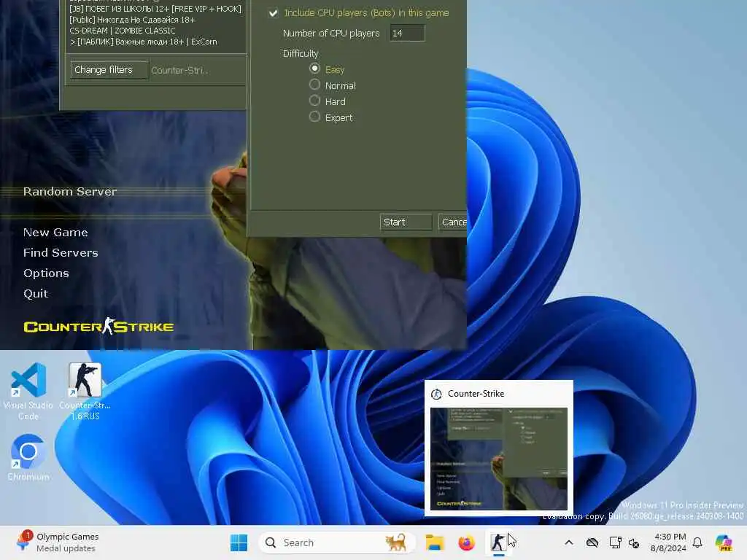Select Normal difficulty
This screenshot has width=747, height=560.
(x=314, y=85)
